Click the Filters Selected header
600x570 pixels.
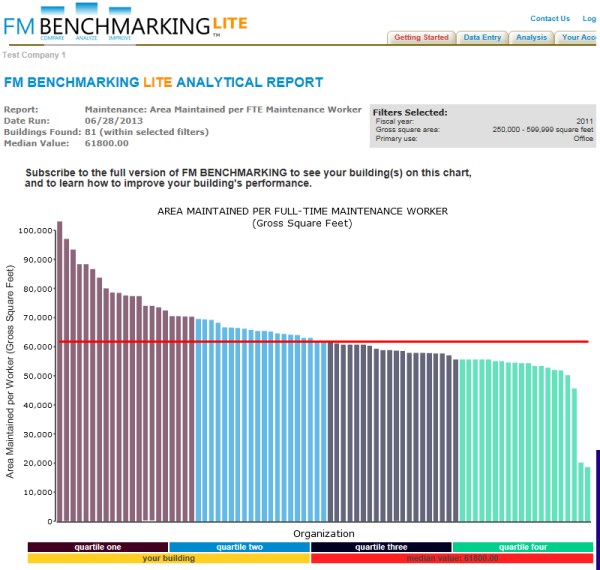[410, 112]
